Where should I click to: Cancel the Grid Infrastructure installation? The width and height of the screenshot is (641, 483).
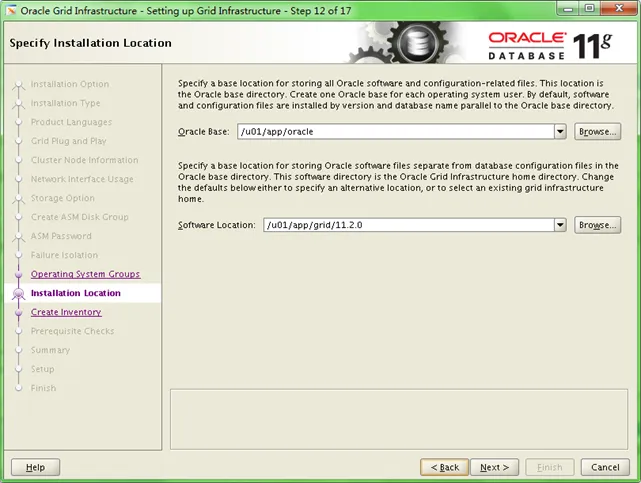click(x=605, y=467)
